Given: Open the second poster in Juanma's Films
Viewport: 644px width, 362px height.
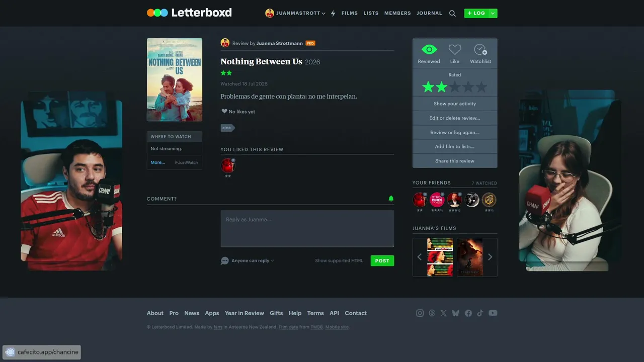Looking at the screenshot, I should coord(470,257).
